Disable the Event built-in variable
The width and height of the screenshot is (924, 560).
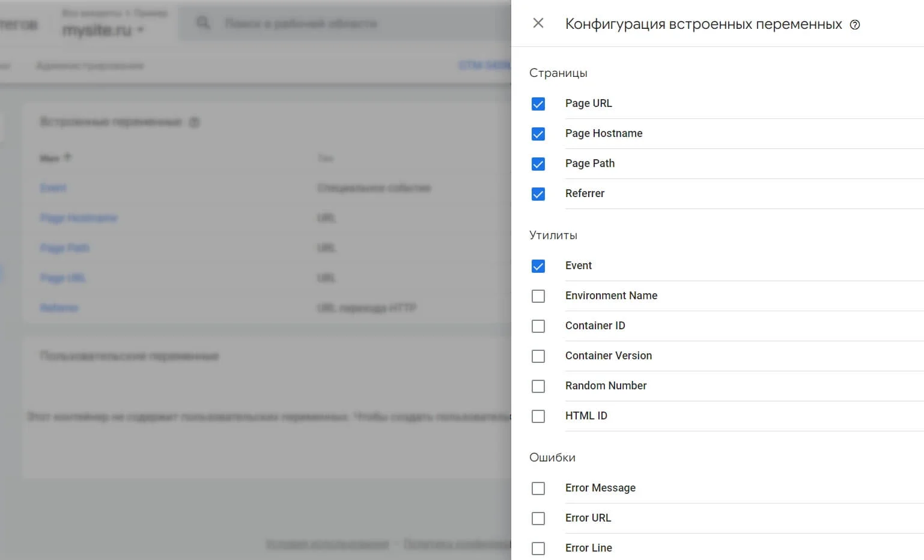(538, 266)
